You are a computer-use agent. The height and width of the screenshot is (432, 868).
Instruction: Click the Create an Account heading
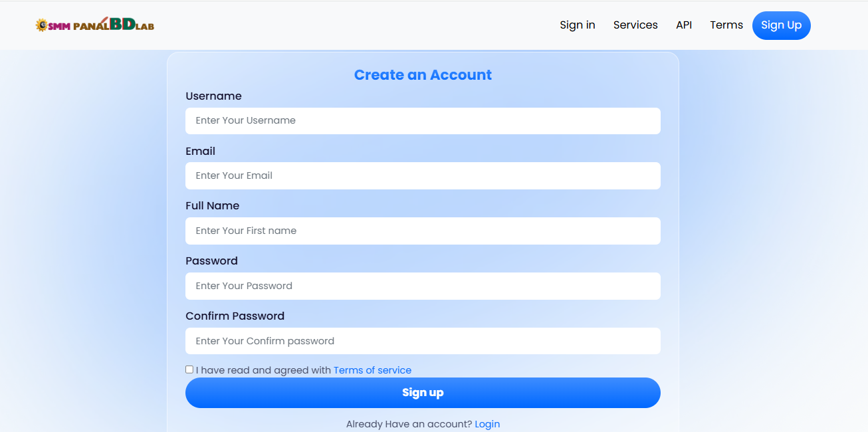(x=423, y=75)
